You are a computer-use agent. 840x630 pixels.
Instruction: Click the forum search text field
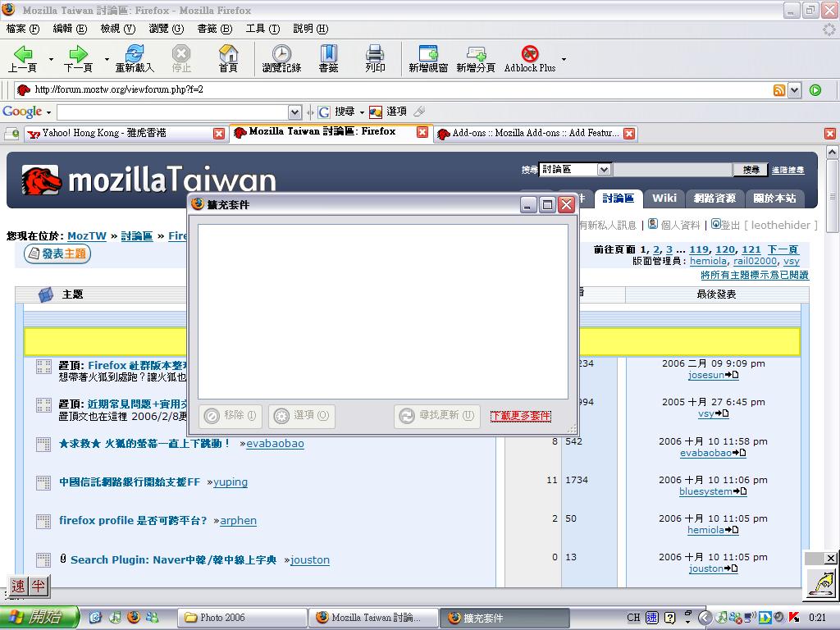coord(672,170)
